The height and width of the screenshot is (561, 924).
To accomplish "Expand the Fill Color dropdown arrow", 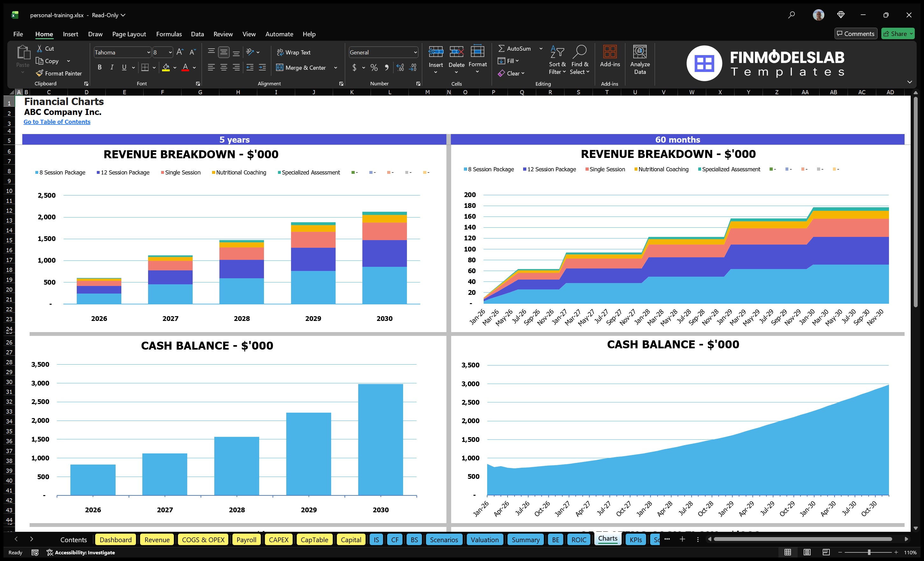I will pyautogui.click(x=175, y=68).
